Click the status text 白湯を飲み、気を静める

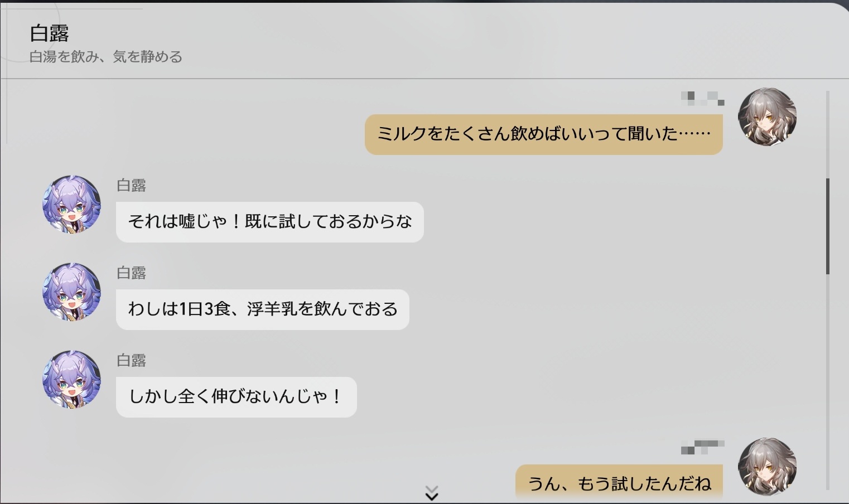click(x=106, y=57)
